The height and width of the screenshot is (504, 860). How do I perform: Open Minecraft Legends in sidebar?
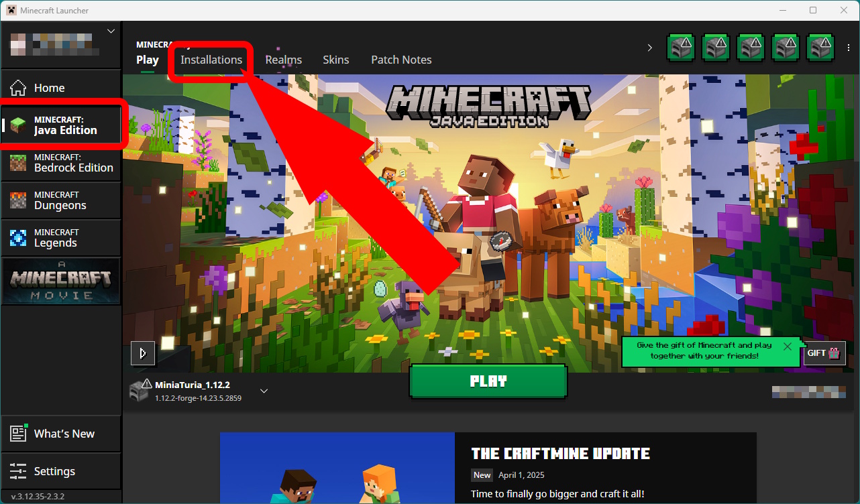[60, 237]
